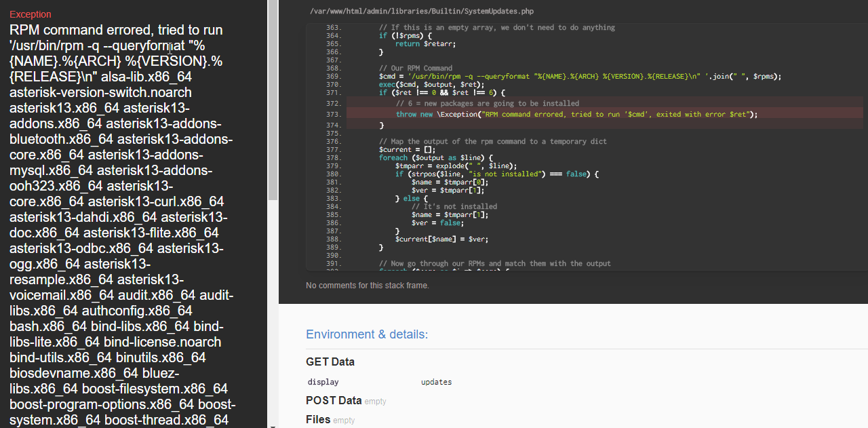Click the 'Our RPM Command' comment line
The height and width of the screenshot is (428, 868).
[416, 69]
